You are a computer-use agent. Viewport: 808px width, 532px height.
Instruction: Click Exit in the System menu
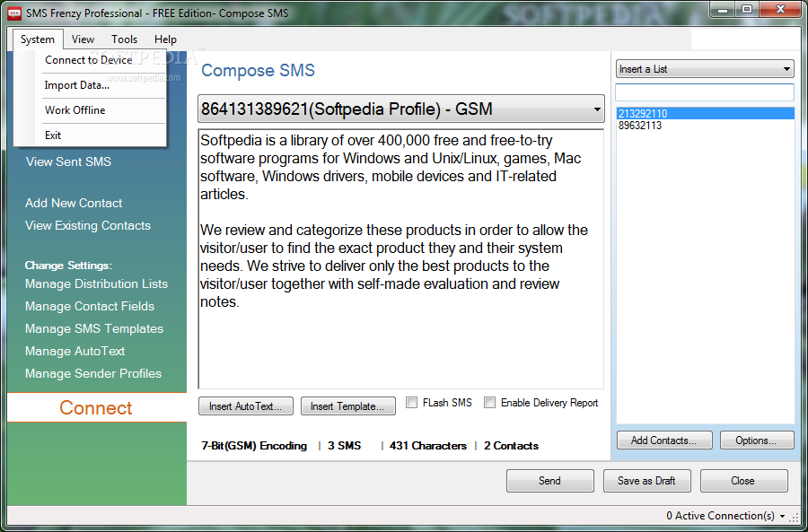(x=53, y=135)
